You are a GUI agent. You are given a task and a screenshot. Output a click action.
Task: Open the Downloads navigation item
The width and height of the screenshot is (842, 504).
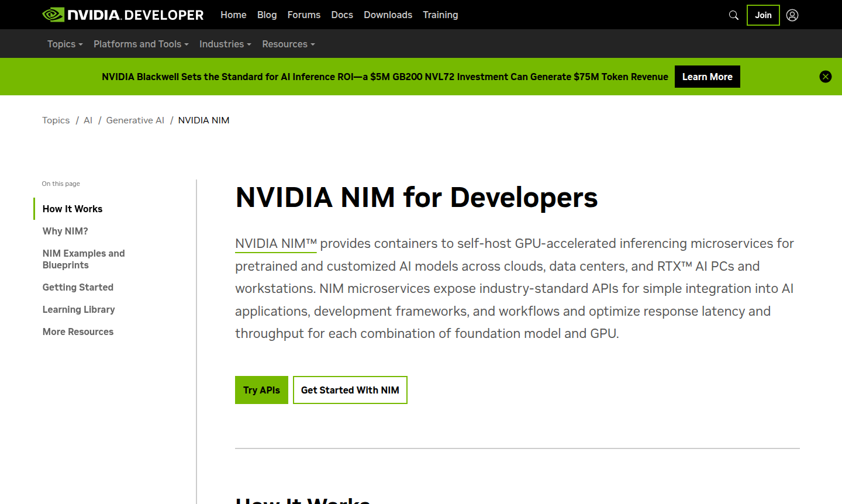point(388,15)
